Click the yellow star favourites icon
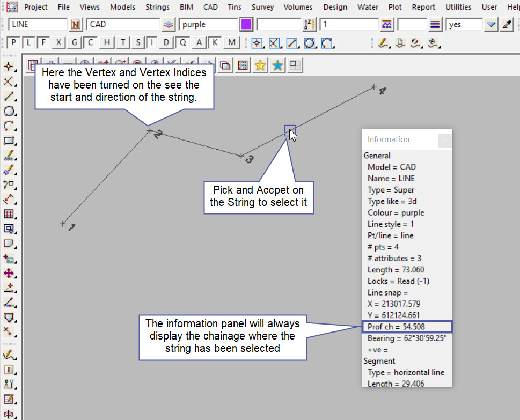This screenshot has width=520, height=420. click(x=260, y=65)
